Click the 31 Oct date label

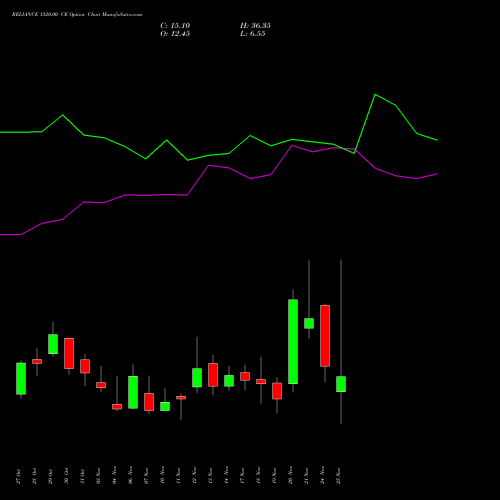click(x=82, y=476)
